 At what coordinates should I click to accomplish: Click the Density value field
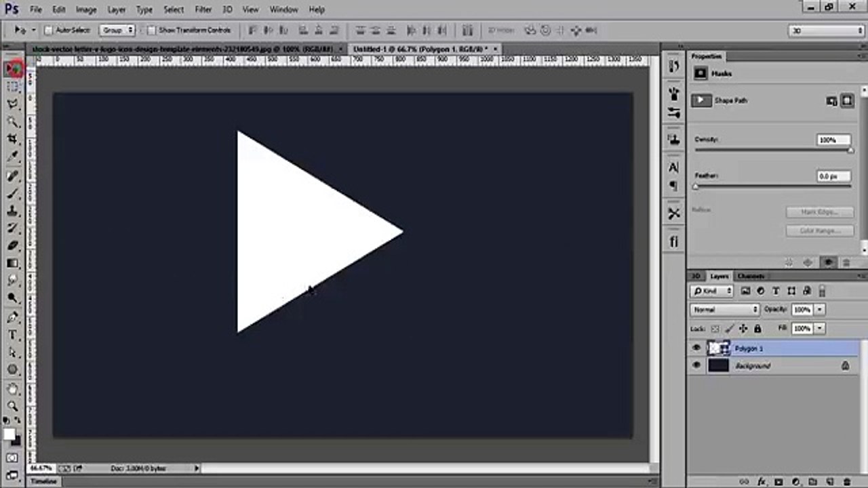coord(833,140)
